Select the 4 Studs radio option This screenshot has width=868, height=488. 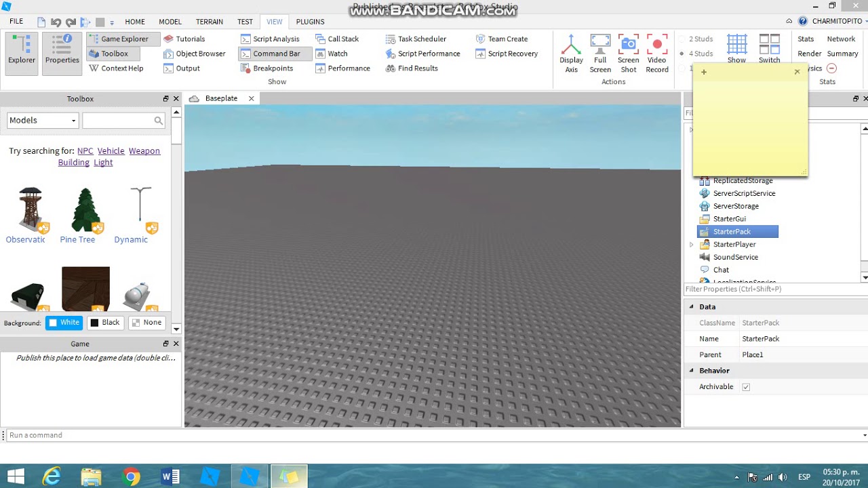coord(697,54)
